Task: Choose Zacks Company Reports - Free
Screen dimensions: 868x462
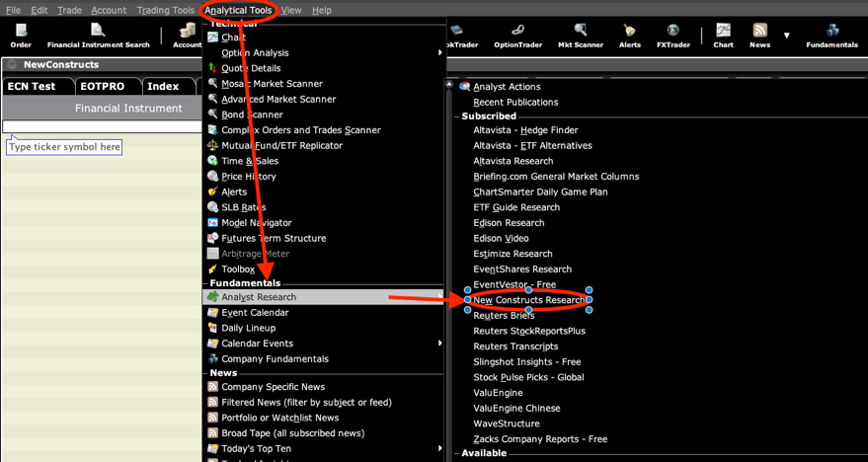Action: [x=540, y=439]
